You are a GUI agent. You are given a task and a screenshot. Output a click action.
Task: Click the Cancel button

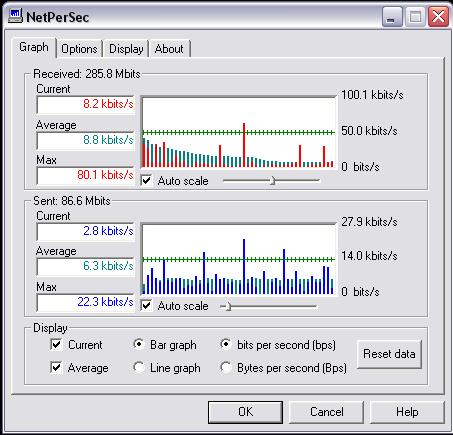[326, 412]
